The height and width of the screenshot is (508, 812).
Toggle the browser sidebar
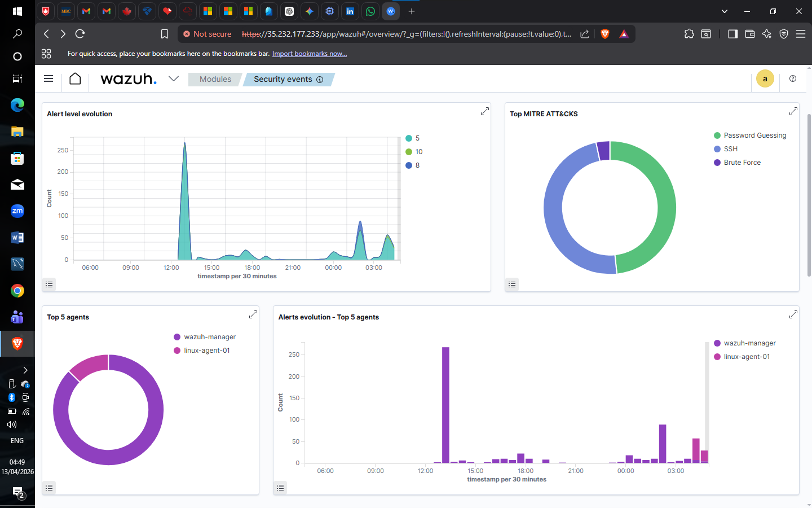[x=732, y=34]
